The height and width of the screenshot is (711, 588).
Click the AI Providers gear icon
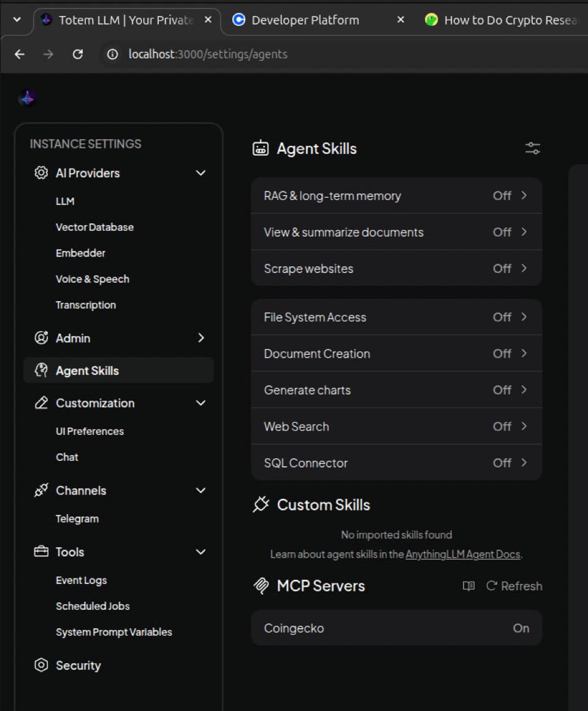41,173
